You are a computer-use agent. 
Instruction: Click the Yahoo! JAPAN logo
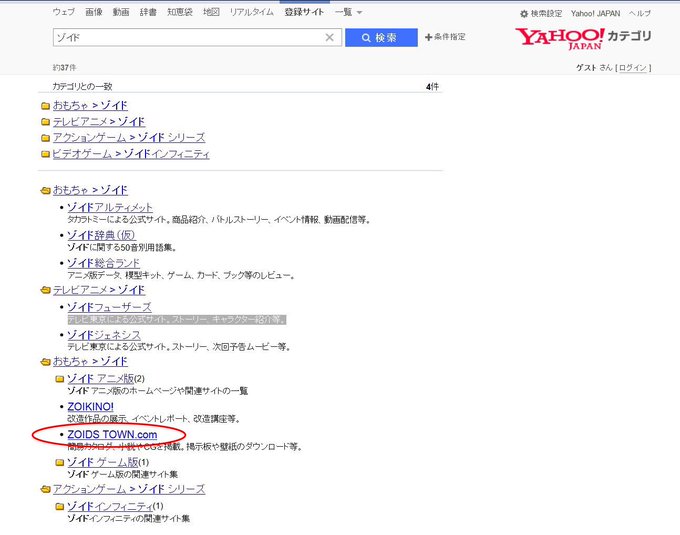(x=583, y=38)
